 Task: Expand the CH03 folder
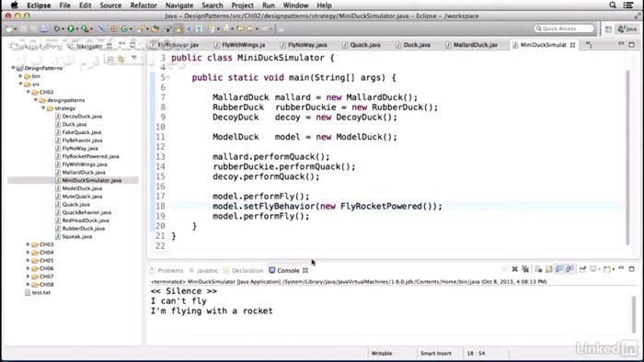[x=28, y=243]
